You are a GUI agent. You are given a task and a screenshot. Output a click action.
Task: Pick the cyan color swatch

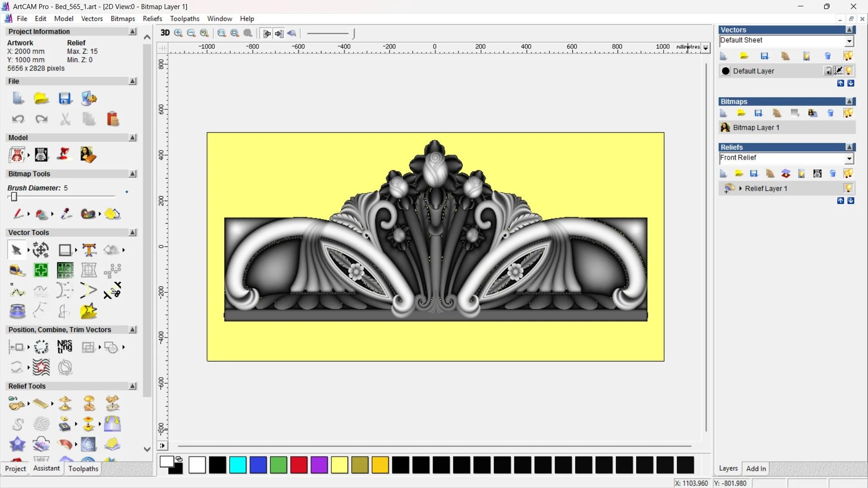click(x=238, y=465)
